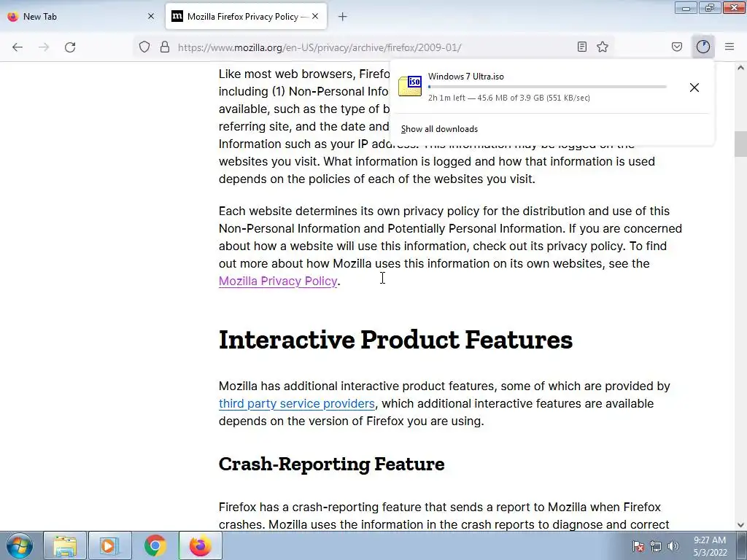Click the vertical scrollbar thumb

tap(740, 144)
